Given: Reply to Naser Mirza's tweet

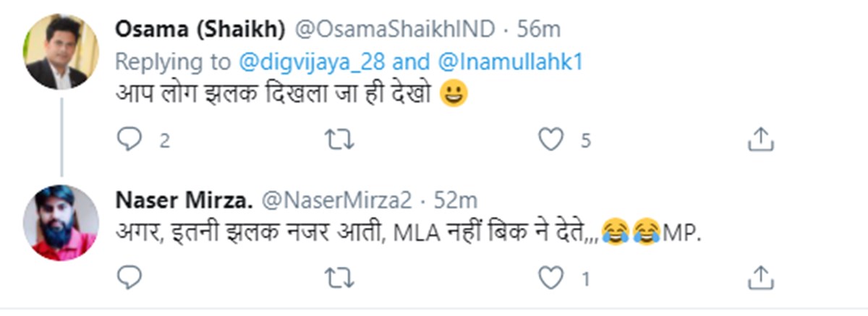Looking at the screenshot, I should 129,276.
